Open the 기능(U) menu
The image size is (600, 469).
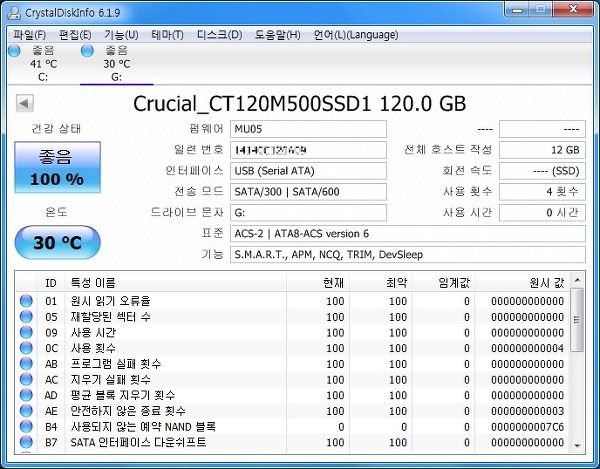click(x=121, y=35)
